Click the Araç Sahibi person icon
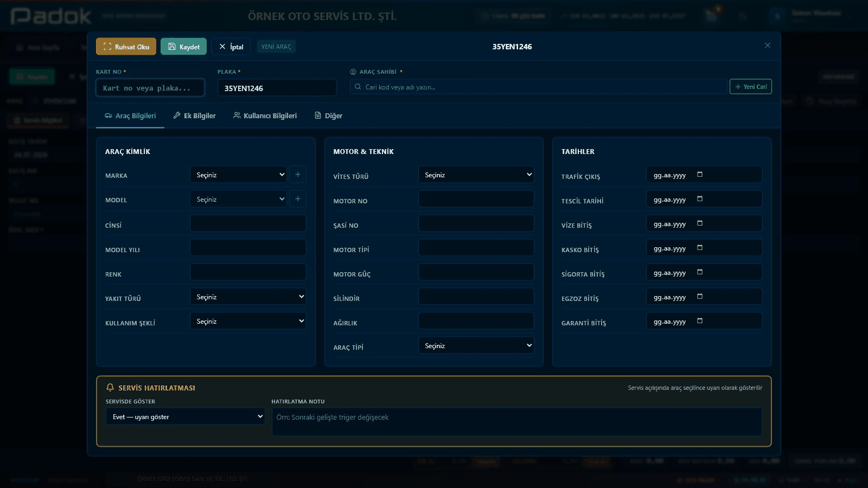This screenshot has width=868, height=488. pos(353,72)
